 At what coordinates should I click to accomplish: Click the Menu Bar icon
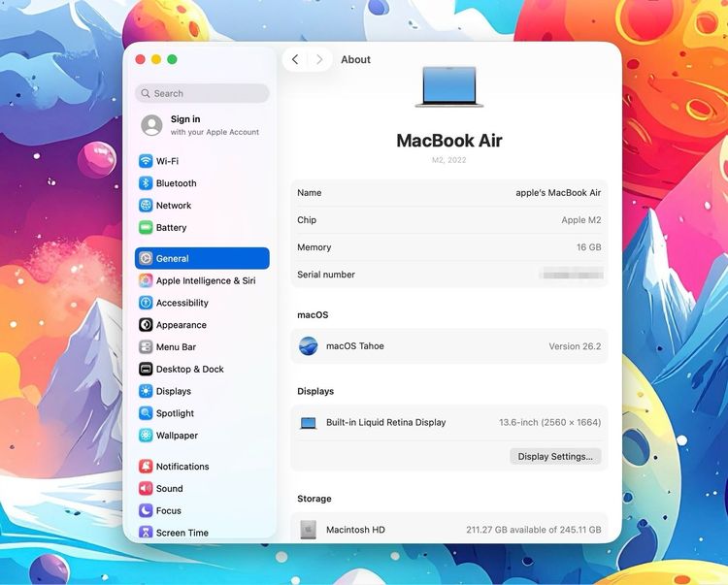[146, 347]
